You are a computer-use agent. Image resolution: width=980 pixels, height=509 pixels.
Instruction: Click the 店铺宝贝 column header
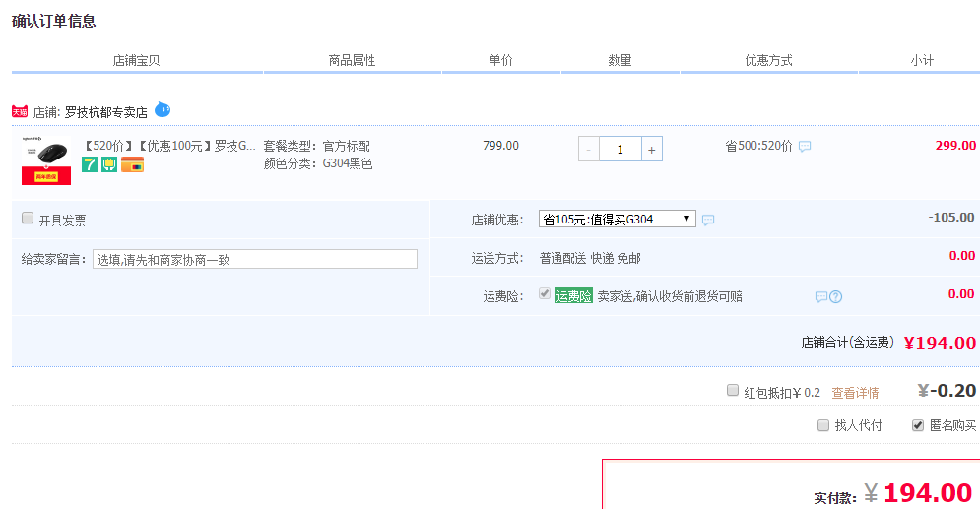coord(136,61)
